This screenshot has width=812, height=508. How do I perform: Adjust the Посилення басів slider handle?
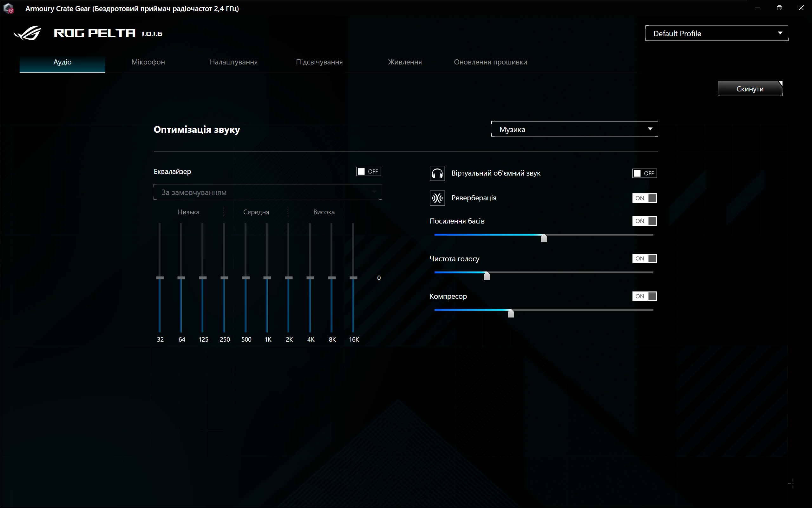[544, 238]
